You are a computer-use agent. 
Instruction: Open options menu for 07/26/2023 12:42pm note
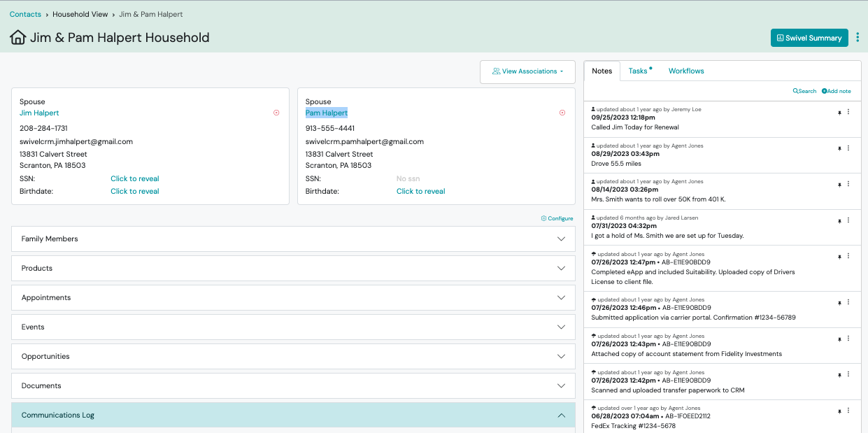(x=848, y=375)
